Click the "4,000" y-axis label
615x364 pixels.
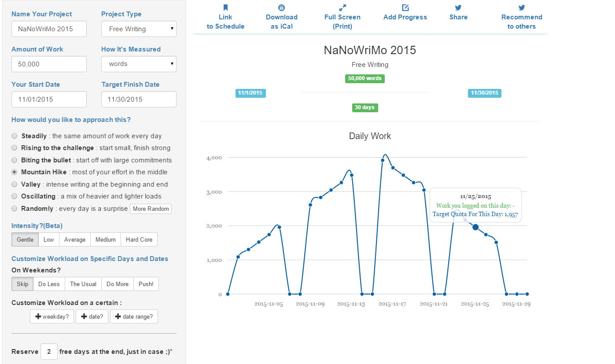click(214, 158)
